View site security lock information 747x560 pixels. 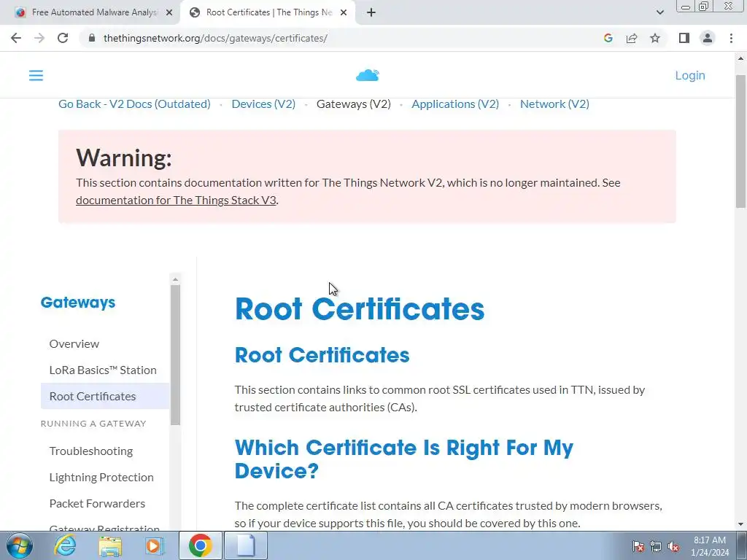pos(92,38)
